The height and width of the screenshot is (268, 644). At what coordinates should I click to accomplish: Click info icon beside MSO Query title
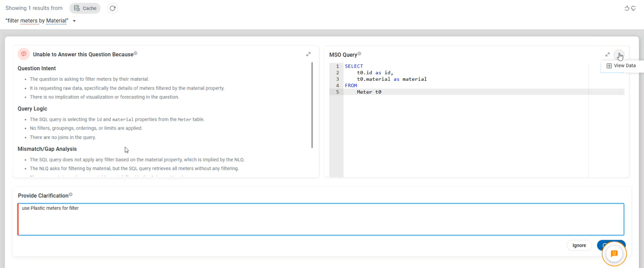pos(359,54)
